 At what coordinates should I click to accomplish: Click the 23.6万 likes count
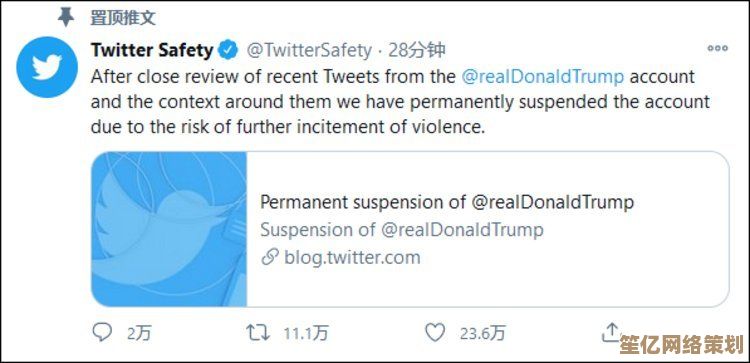(x=483, y=333)
